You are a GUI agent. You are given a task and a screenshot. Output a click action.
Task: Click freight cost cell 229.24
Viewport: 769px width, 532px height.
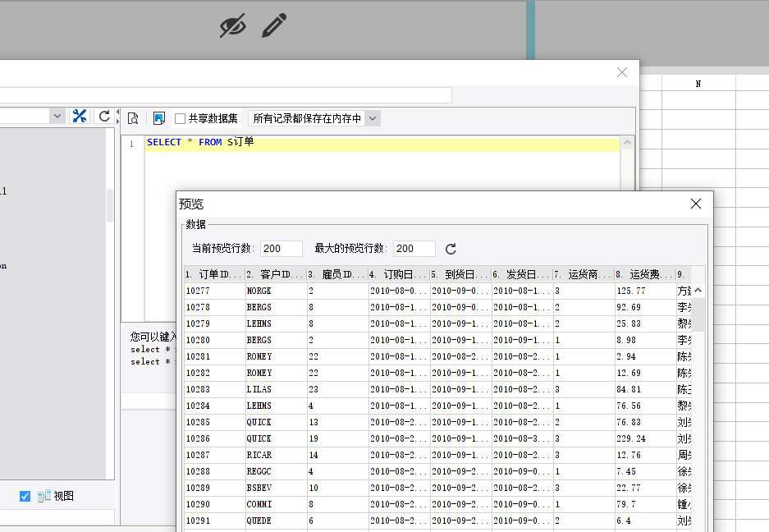(x=645, y=438)
